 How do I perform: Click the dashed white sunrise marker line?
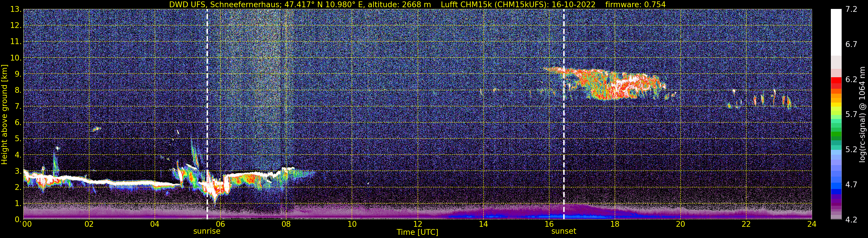click(x=207, y=114)
